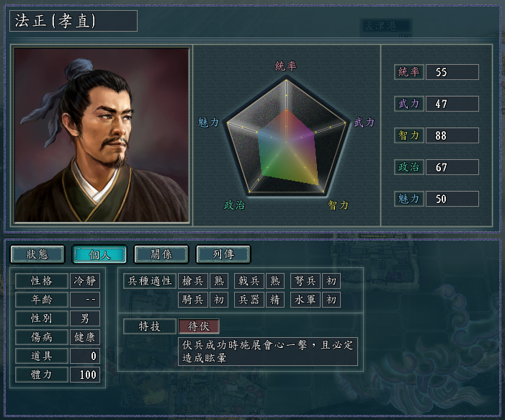Select the 智力 stat label in stats list
Image resolution: width=505 pixels, height=420 pixels.
[x=408, y=135]
